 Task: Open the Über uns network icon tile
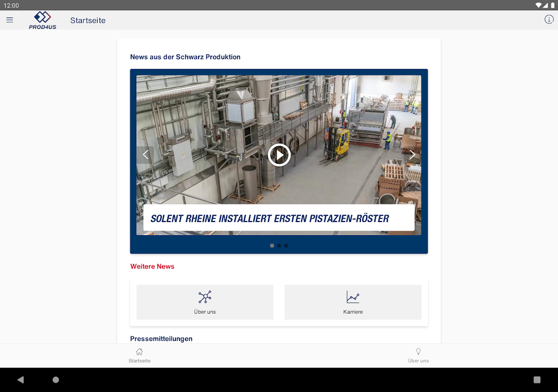click(204, 302)
